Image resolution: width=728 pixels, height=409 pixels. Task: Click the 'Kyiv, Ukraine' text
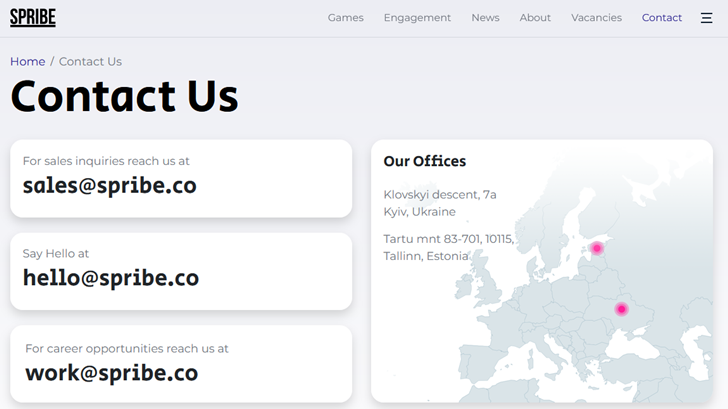pos(420,212)
